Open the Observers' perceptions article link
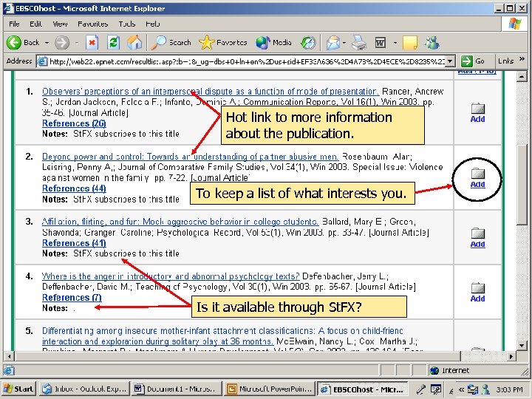The image size is (532, 399). pos(211,92)
